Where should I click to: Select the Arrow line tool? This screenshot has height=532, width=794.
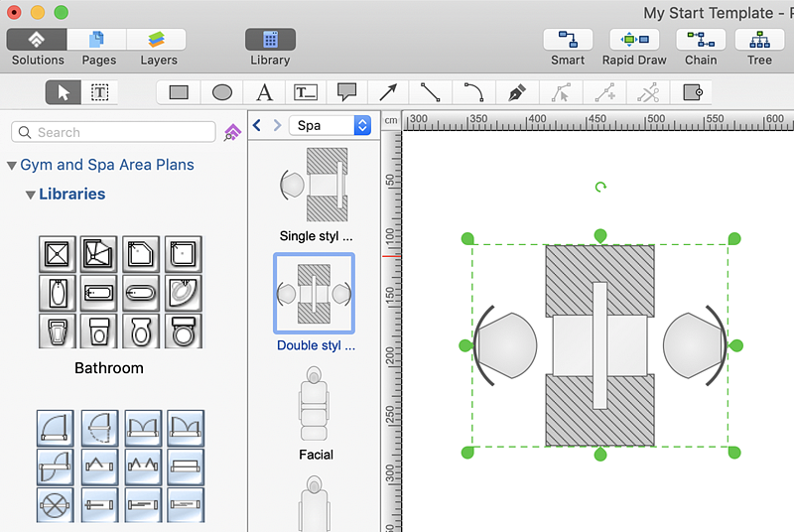[x=388, y=92]
